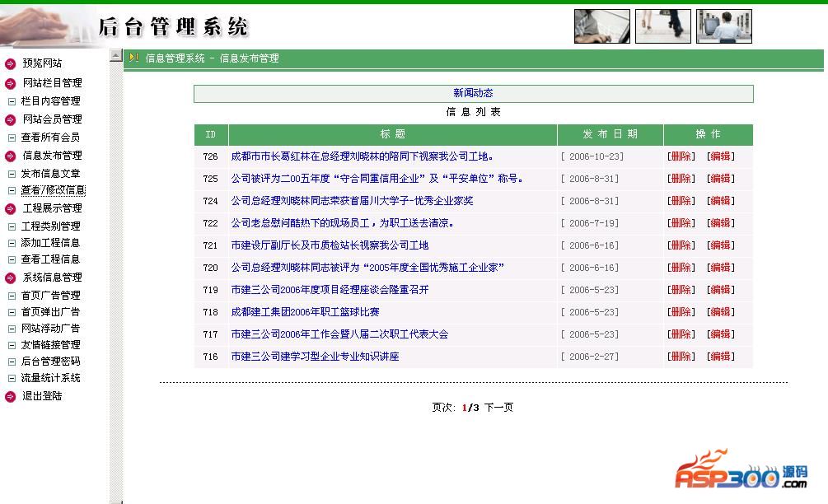Viewport: 828px width, 504px height.
Task: Open article 722 about 慰问酷热下的现场员工
Action: pyautogui.click(x=342, y=223)
